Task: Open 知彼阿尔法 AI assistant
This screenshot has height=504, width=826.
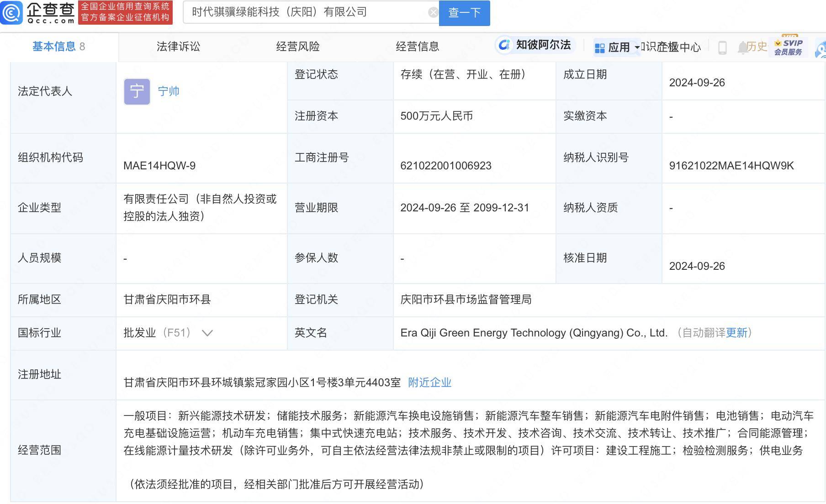Action: pos(535,45)
